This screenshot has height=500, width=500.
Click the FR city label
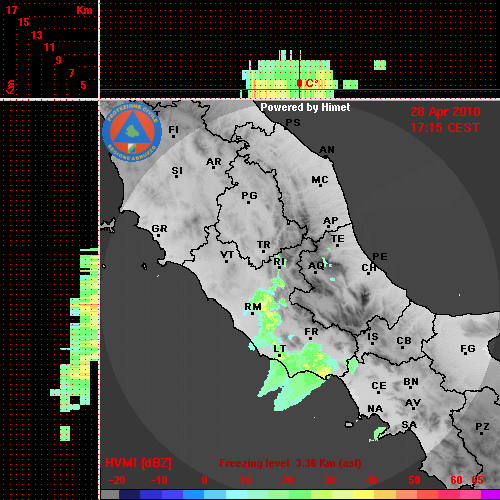click(x=311, y=332)
